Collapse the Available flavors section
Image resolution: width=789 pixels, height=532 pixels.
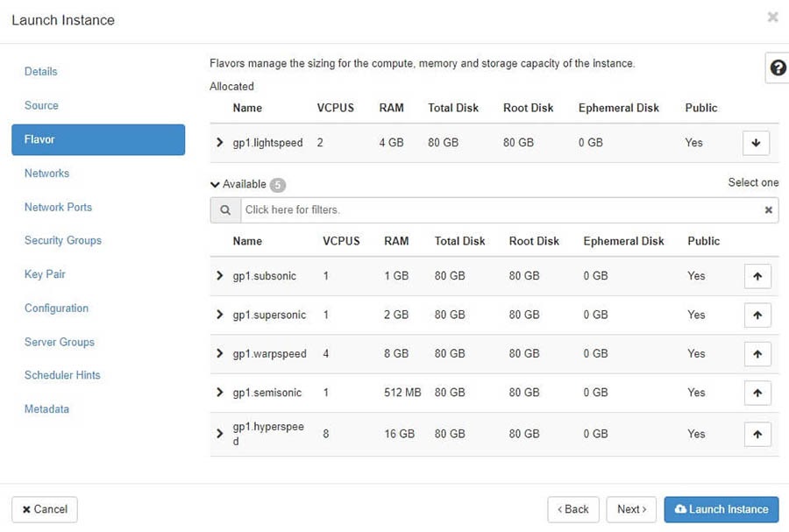216,185
